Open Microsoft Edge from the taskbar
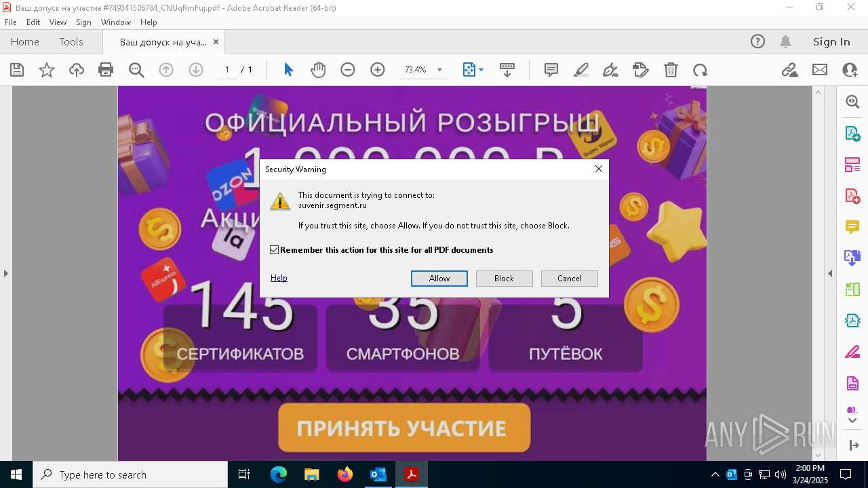The width and height of the screenshot is (868, 488). tap(279, 474)
